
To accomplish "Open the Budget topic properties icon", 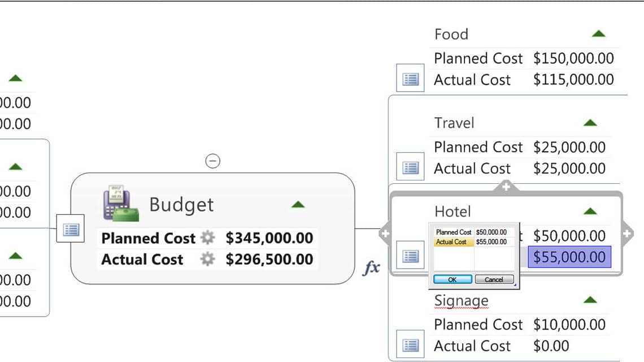I will (70, 229).
